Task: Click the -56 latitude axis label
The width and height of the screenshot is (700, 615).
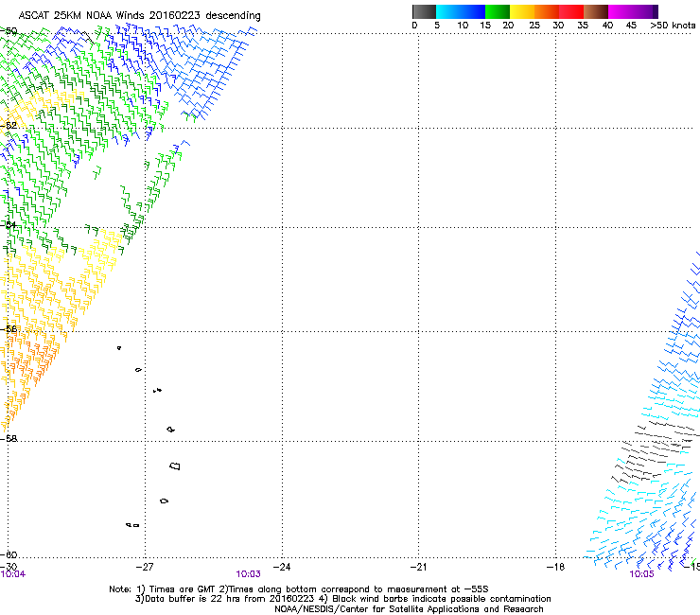Action: [x=9, y=329]
